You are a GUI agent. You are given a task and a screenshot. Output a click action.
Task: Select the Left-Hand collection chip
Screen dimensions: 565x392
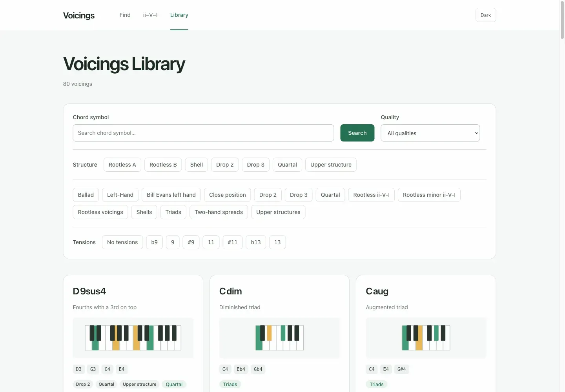point(120,195)
